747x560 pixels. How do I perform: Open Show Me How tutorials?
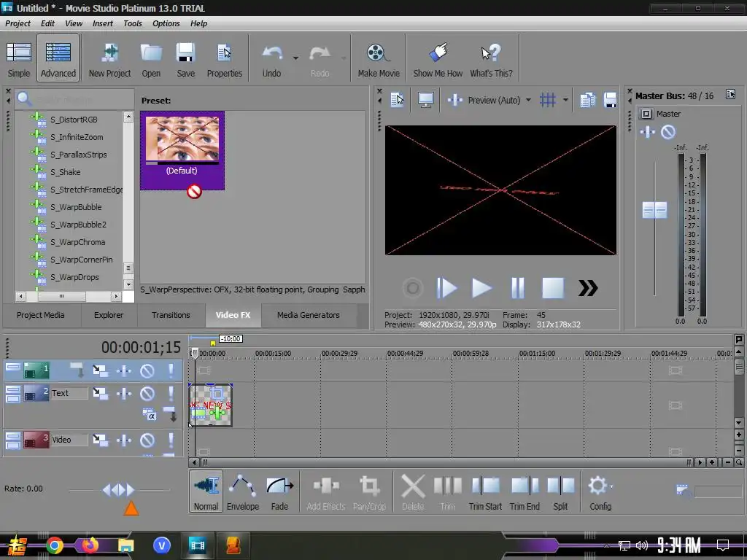click(x=438, y=60)
